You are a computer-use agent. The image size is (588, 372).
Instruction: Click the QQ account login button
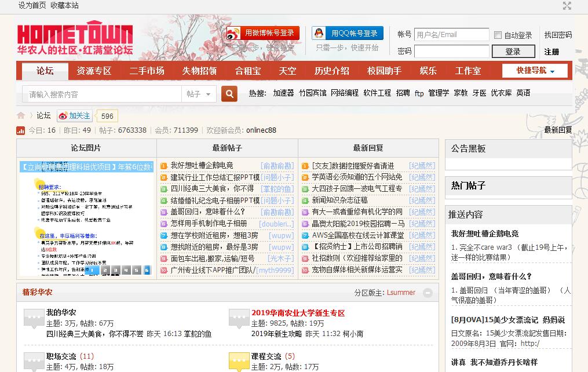(x=348, y=33)
